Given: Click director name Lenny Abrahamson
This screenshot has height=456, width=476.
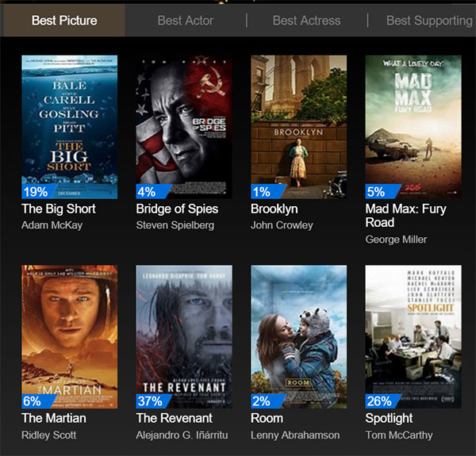Looking at the screenshot, I should coord(295,435).
